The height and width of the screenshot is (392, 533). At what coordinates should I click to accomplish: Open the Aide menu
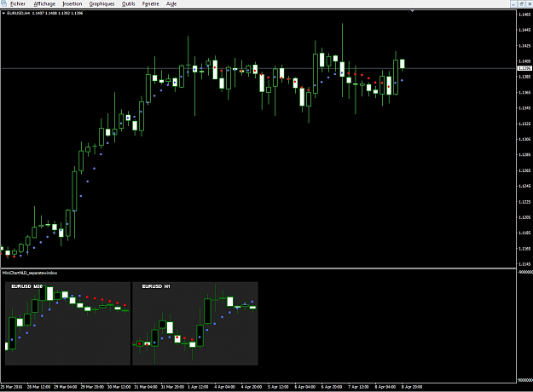171,3
